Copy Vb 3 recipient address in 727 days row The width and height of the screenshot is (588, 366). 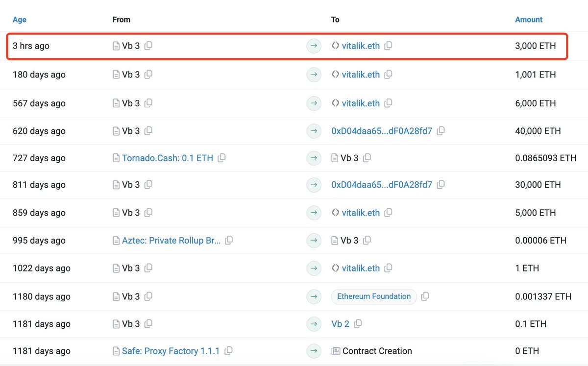(x=367, y=158)
